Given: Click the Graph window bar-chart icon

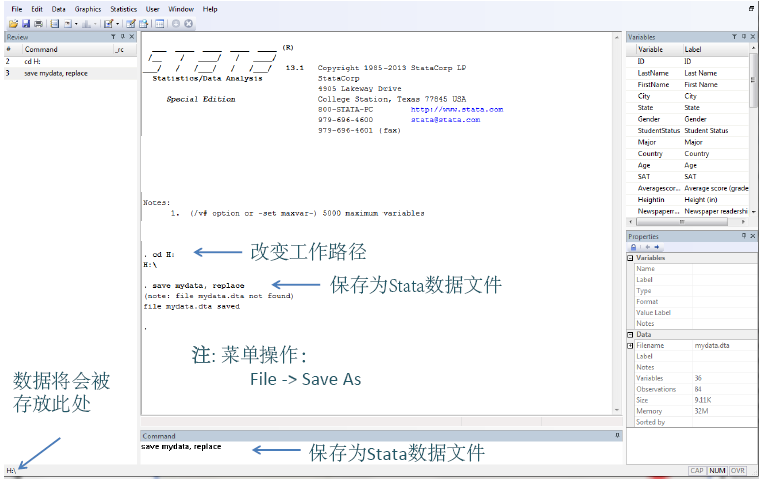Looking at the screenshot, I should point(87,23).
